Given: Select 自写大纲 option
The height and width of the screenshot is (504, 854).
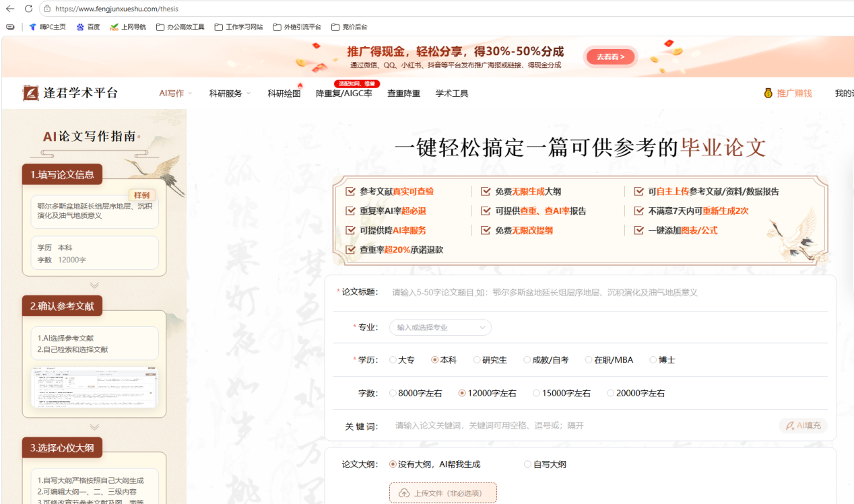Looking at the screenshot, I should pos(546,464).
